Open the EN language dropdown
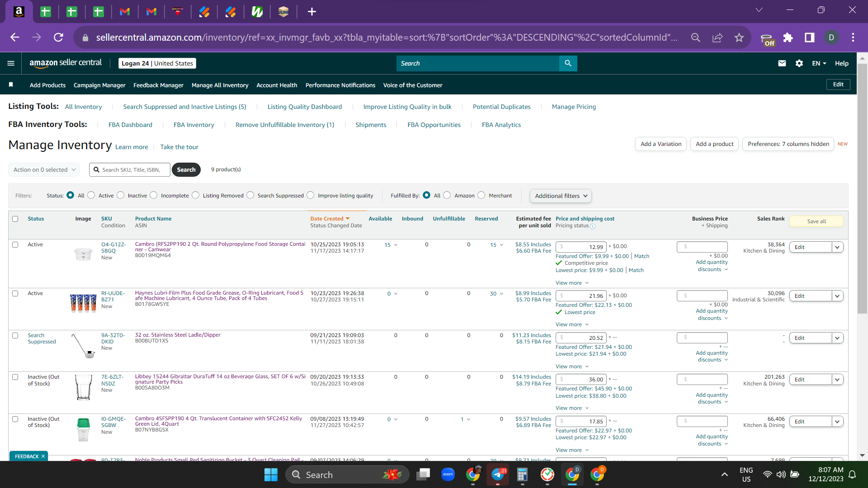 tap(819, 63)
